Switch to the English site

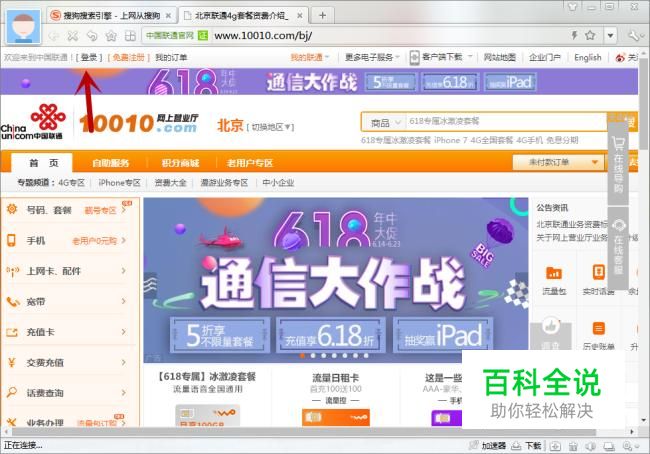[x=587, y=57]
